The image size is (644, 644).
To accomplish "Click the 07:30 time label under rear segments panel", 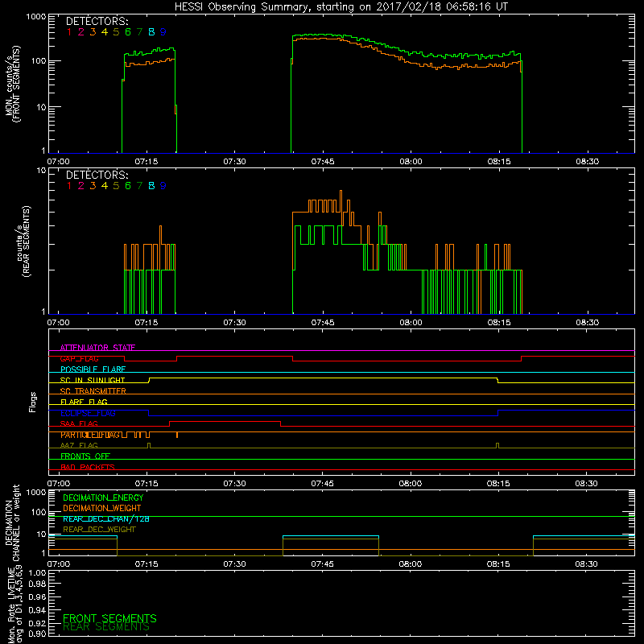I will tap(234, 323).
